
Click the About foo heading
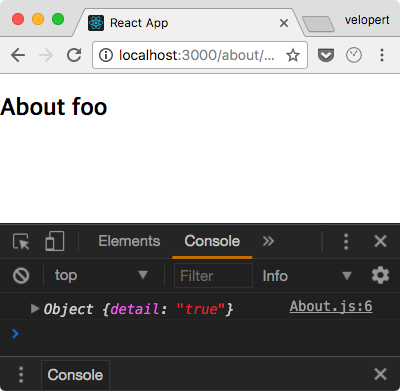(x=54, y=107)
